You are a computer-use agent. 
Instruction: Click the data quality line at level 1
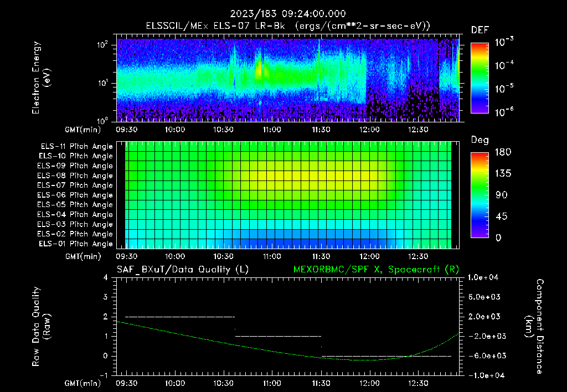(x=278, y=336)
